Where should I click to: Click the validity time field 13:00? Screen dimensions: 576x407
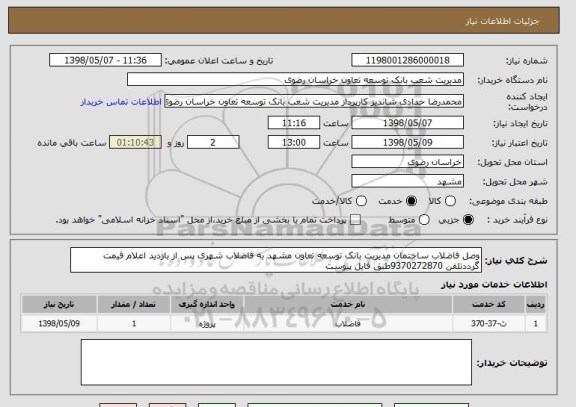coord(294,142)
